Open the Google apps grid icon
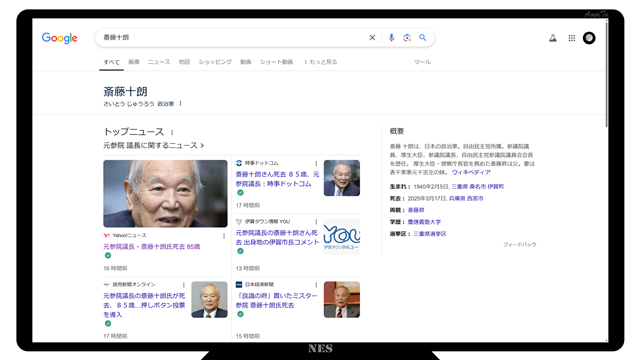The image size is (640, 360). point(571,38)
